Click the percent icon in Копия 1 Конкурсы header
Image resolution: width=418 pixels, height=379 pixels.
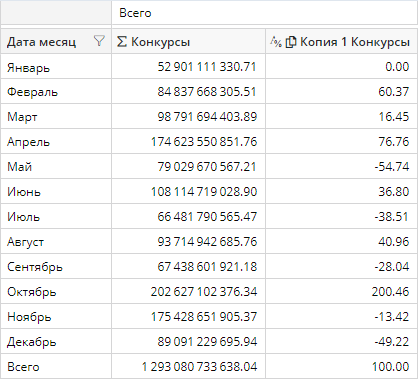[x=276, y=42]
